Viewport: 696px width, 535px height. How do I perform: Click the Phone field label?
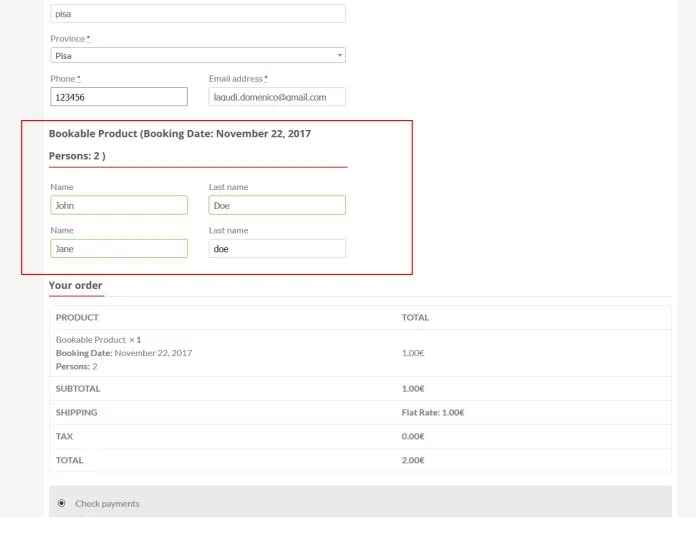point(64,78)
